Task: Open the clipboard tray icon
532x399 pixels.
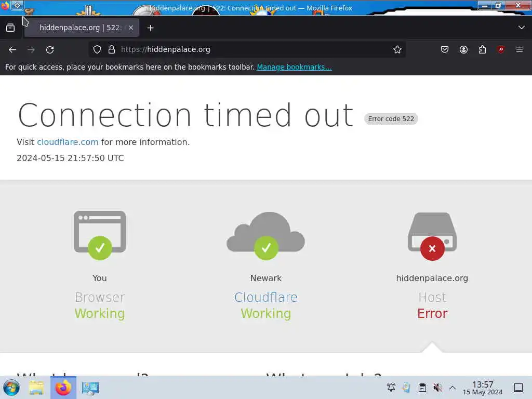Action: [x=422, y=388]
